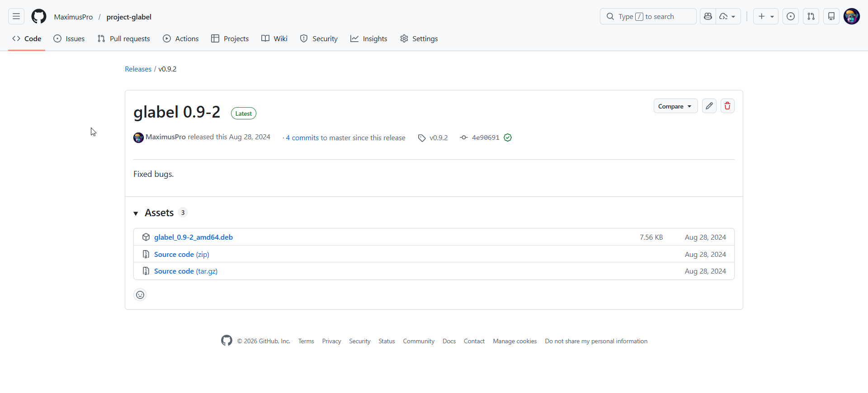Viewport: 868px width, 393px height.
Task: View 4 commits since this release
Action: coord(302,137)
